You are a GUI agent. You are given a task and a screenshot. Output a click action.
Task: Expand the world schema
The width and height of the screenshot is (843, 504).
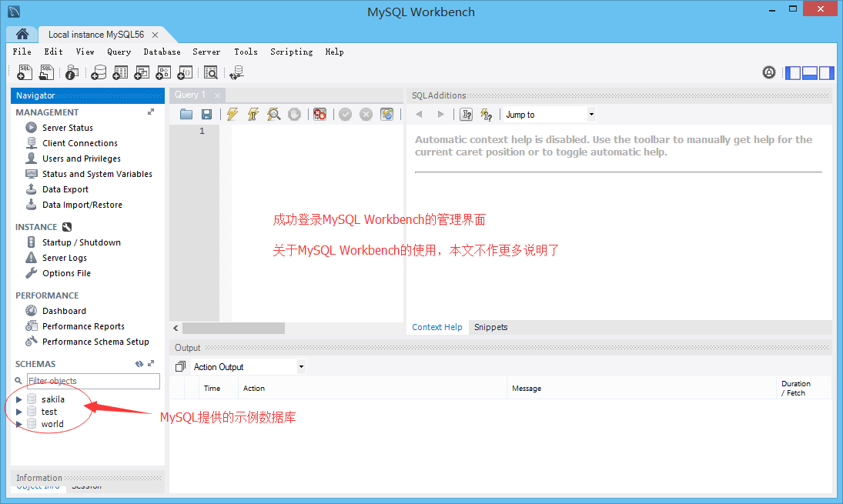tap(18, 424)
